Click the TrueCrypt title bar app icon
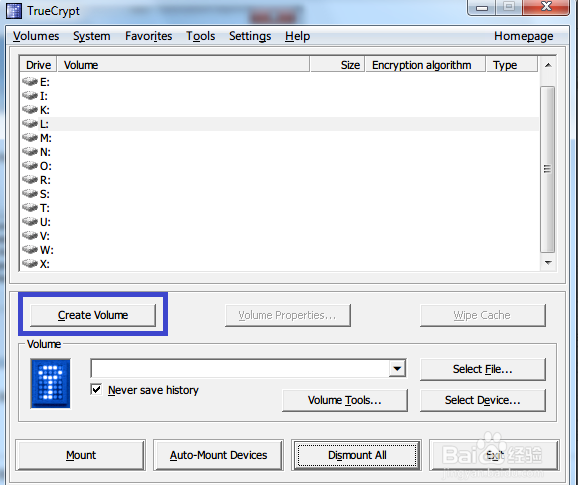Screen dimensions: 578x485 14,11
